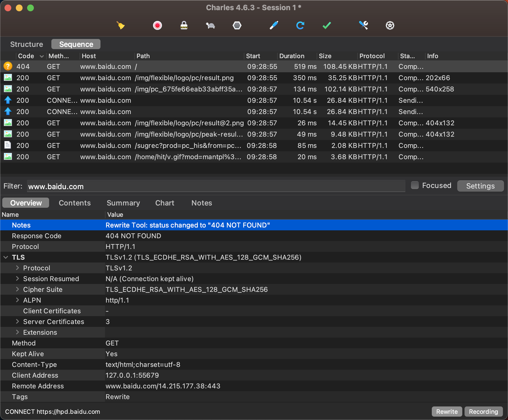The image size is (508, 420).
Task: Toggle SSL Proxying padlock icon
Action: point(184,25)
